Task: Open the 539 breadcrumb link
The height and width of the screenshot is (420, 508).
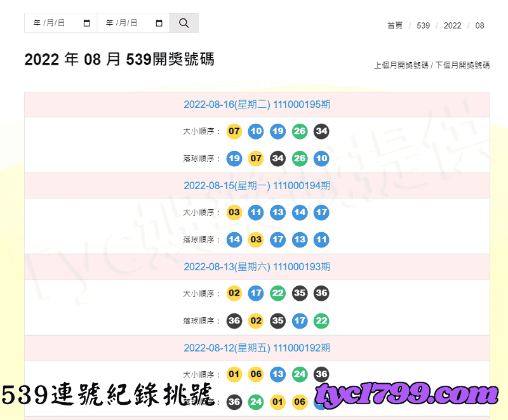Action: click(423, 25)
